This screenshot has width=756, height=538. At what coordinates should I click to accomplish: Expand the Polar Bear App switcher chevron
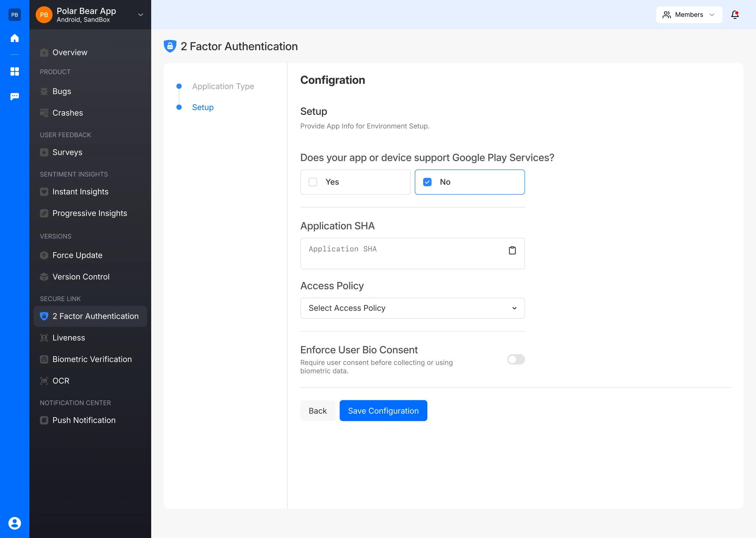[141, 15]
